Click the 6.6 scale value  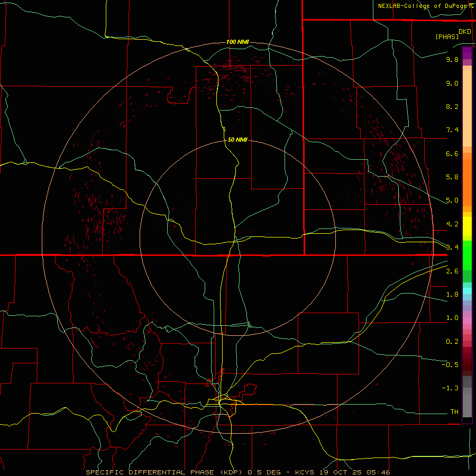click(452, 154)
